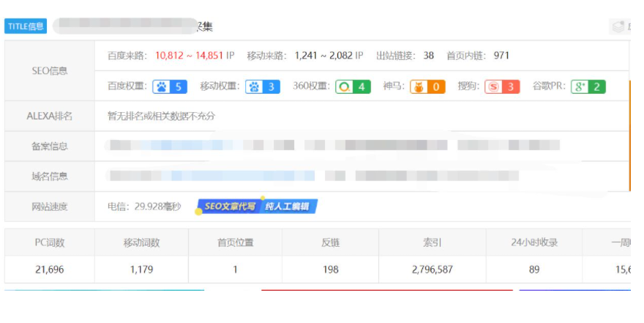Click the stacked layers icon at top right
Image resolution: width=644 pixels, height=323 pixels.
coord(619,26)
